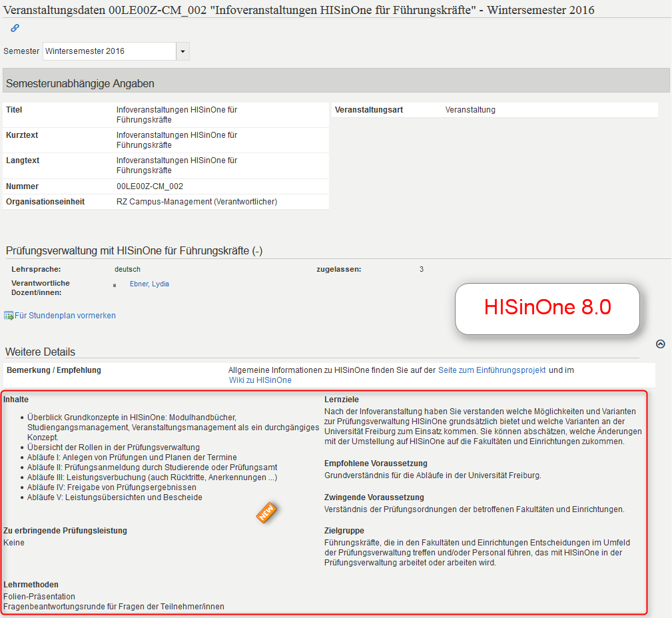The image size is (672, 618).
Task: Click the Lehrsprache value deutsch
Action: click(x=127, y=269)
